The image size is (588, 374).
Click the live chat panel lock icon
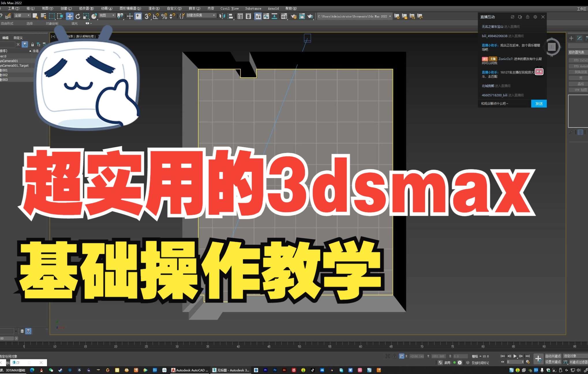527,17
